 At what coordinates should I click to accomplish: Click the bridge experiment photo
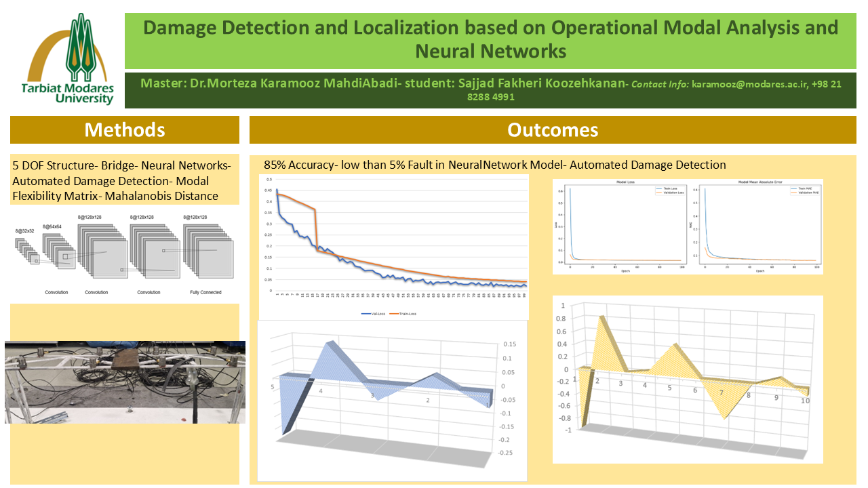(125, 382)
